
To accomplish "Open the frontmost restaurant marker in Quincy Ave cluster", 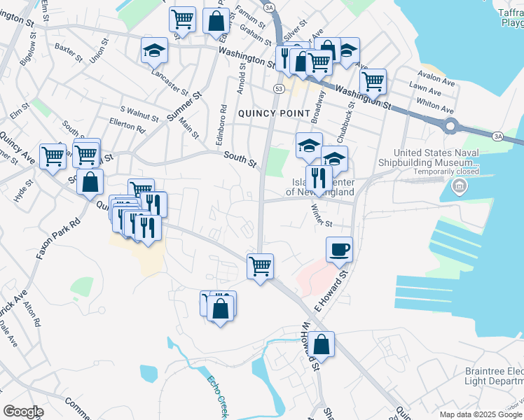I will 148,228.
